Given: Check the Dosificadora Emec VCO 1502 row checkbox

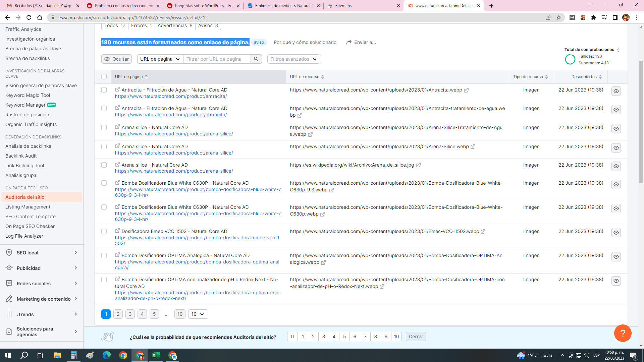Looking at the screenshot, I should click(x=104, y=231).
